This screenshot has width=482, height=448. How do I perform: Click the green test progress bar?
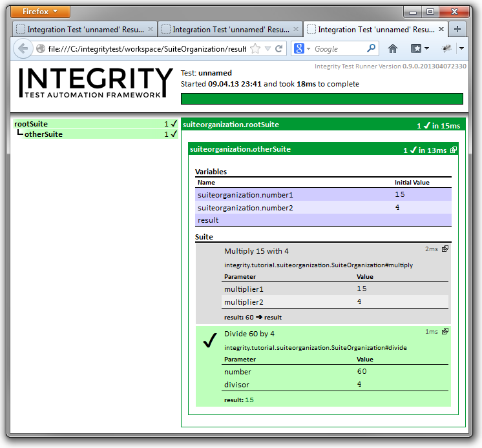point(321,99)
